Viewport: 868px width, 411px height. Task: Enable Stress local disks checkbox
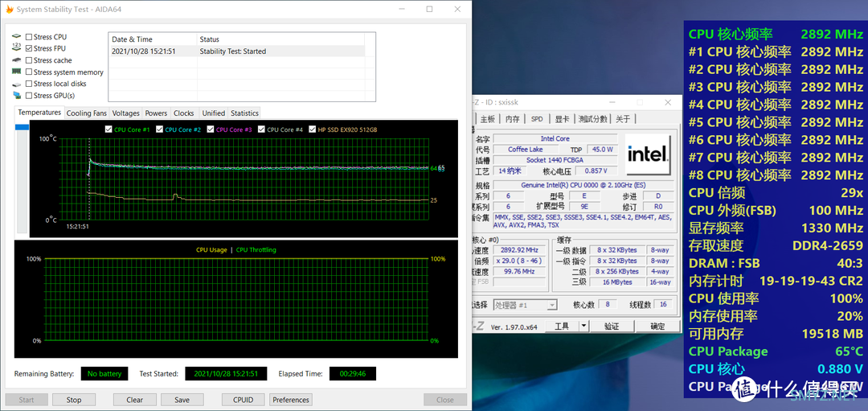(29, 84)
